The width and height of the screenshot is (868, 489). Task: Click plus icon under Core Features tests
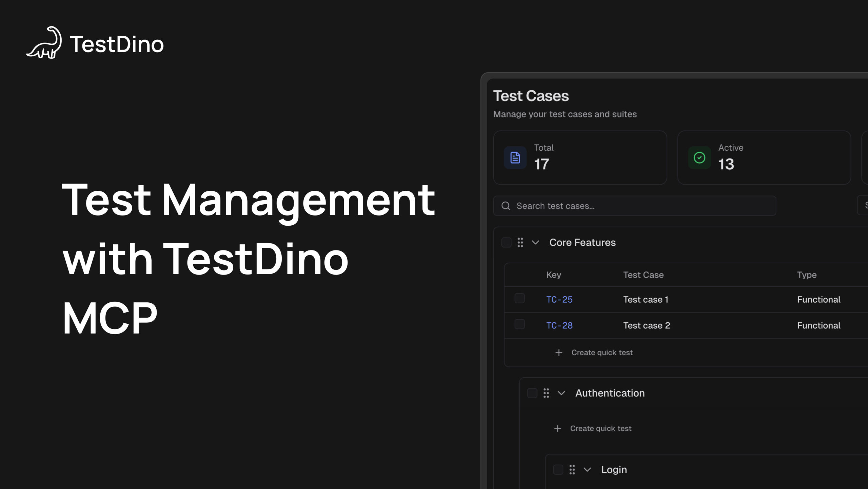559,353
